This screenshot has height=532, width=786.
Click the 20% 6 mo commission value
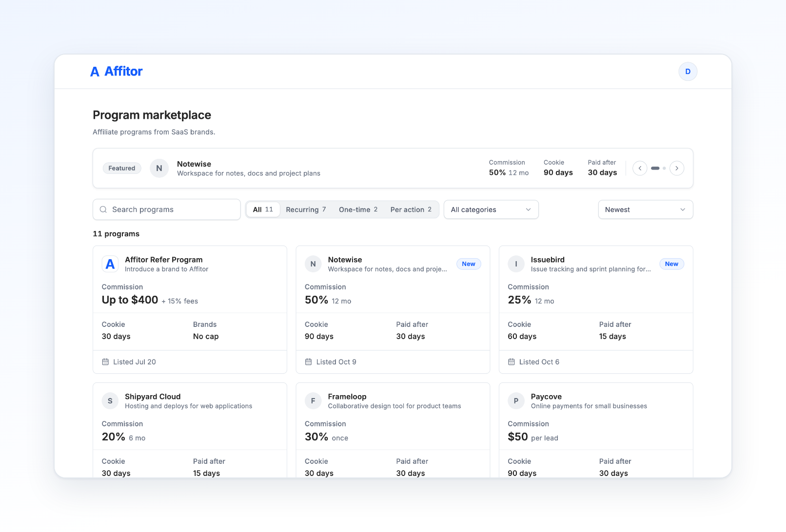point(123,437)
